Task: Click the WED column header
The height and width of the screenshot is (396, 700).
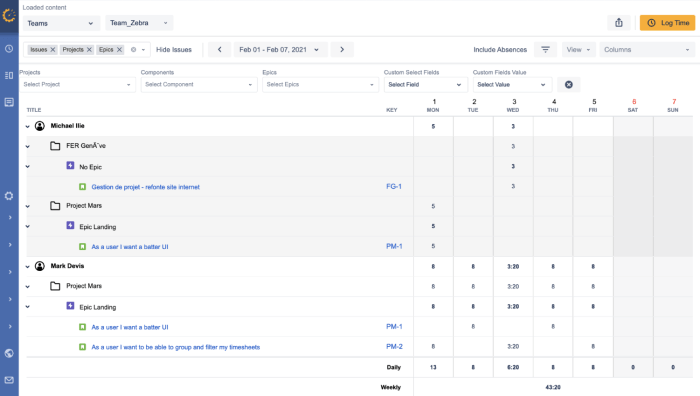Action: [x=513, y=105]
